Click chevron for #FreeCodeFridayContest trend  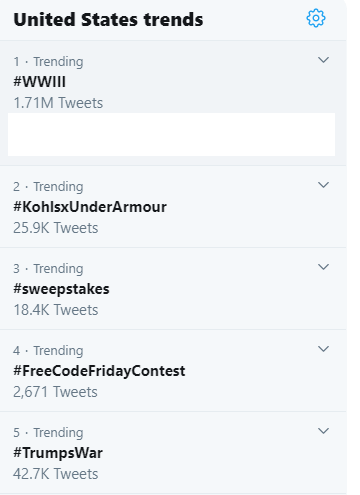point(323,349)
